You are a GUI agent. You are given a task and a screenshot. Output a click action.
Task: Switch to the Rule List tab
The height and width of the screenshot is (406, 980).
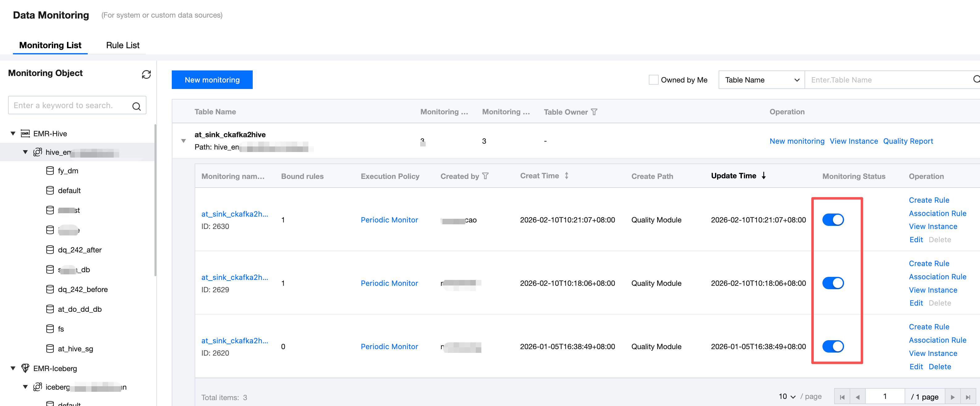(122, 45)
